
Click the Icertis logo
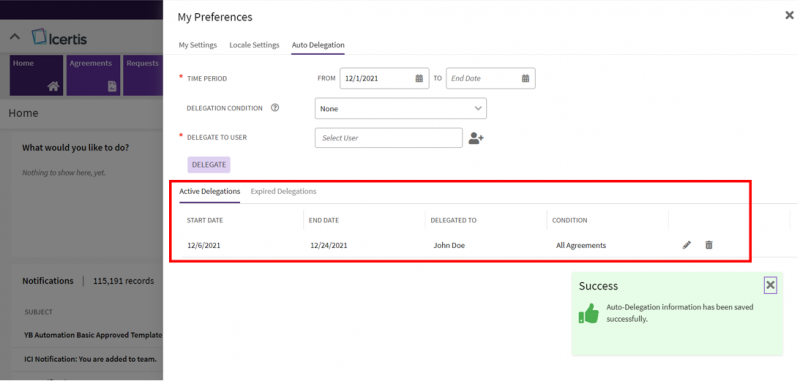59,38
